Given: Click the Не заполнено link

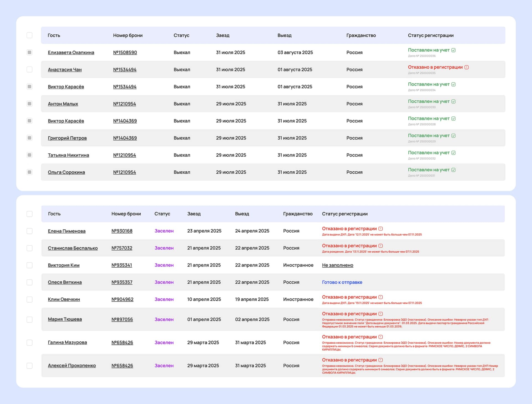Looking at the screenshot, I should pos(337,265).
